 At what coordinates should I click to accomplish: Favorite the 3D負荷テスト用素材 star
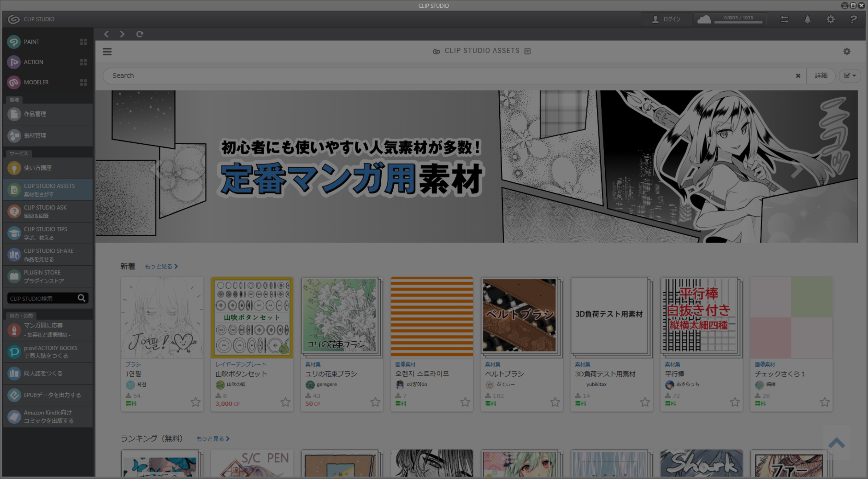645,402
